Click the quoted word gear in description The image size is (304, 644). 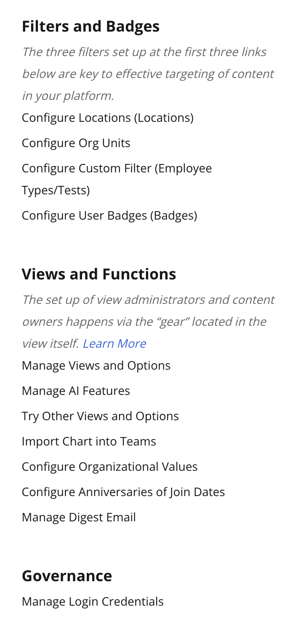click(x=178, y=322)
